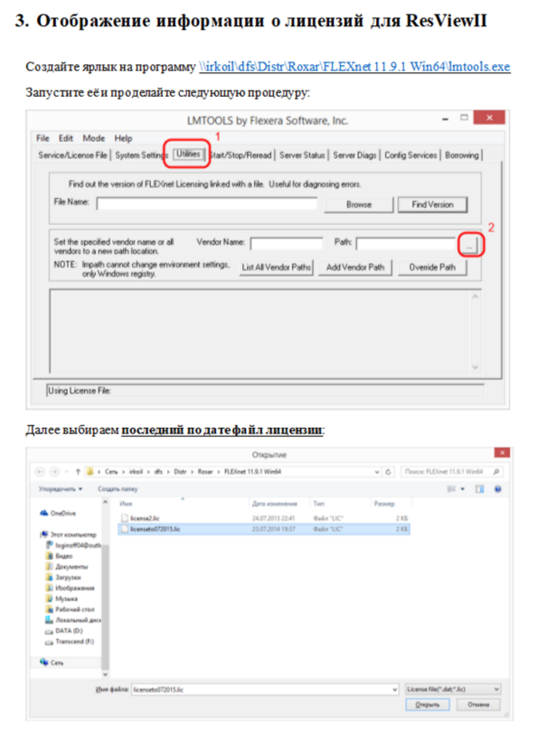Click the Roxar breadcrumb segment

coord(205,471)
